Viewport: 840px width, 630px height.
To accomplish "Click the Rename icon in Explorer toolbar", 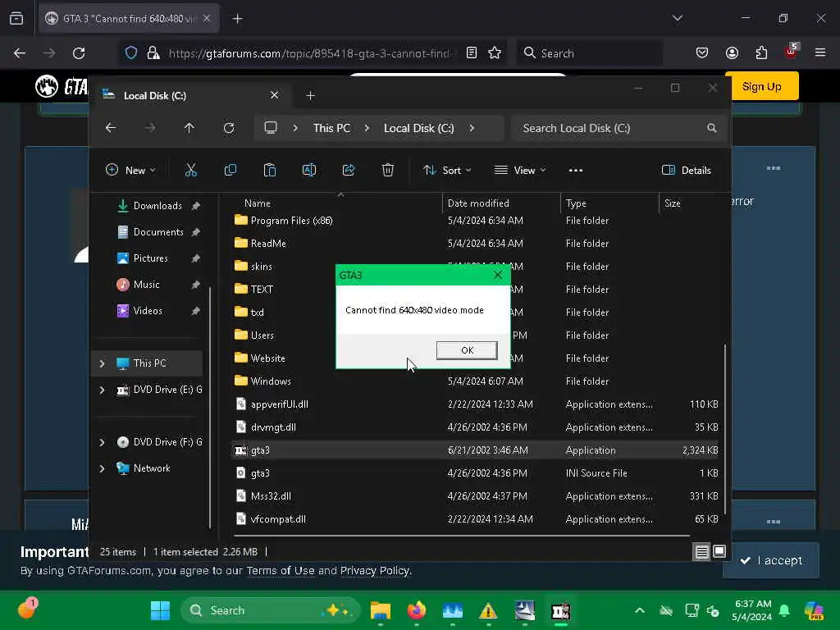I will (x=309, y=171).
